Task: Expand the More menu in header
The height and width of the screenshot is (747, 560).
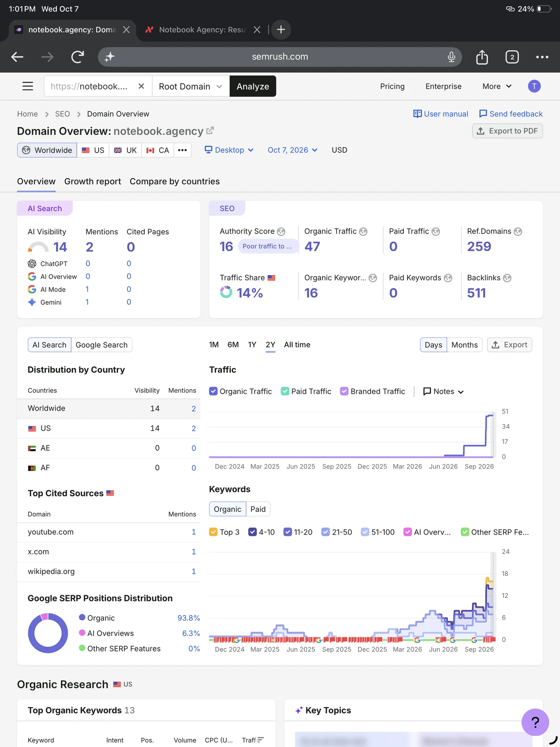Action: click(497, 86)
